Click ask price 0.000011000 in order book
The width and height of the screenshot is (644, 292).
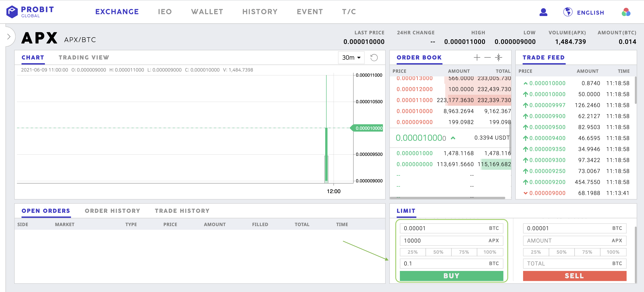(415, 100)
